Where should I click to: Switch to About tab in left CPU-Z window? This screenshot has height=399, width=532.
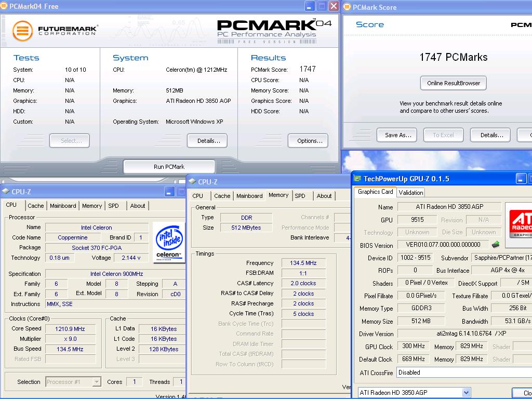click(137, 206)
